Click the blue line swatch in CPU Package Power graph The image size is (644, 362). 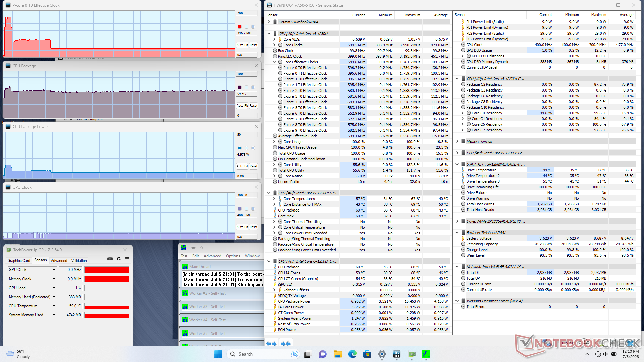coord(239,148)
